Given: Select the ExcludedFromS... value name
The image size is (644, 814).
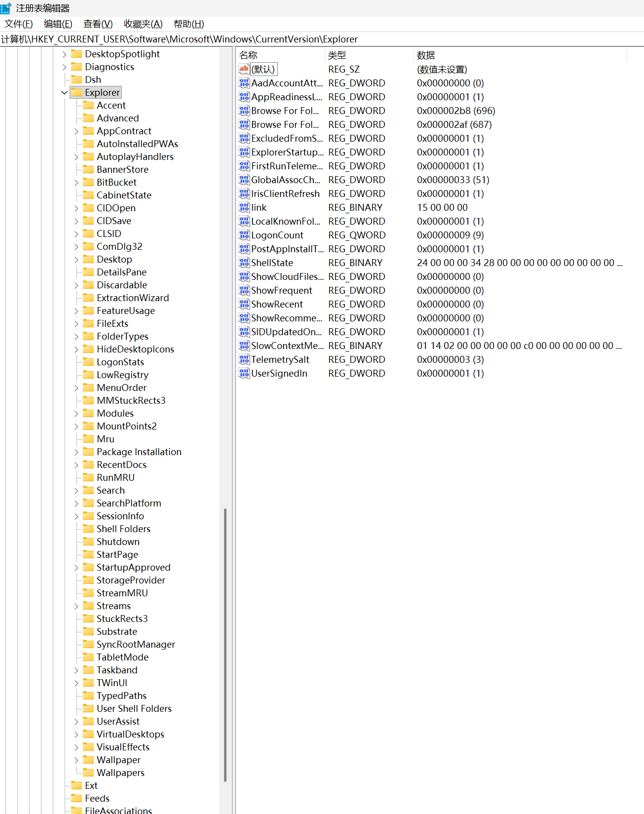Looking at the screenshot, I should click(x=287, y=138).
